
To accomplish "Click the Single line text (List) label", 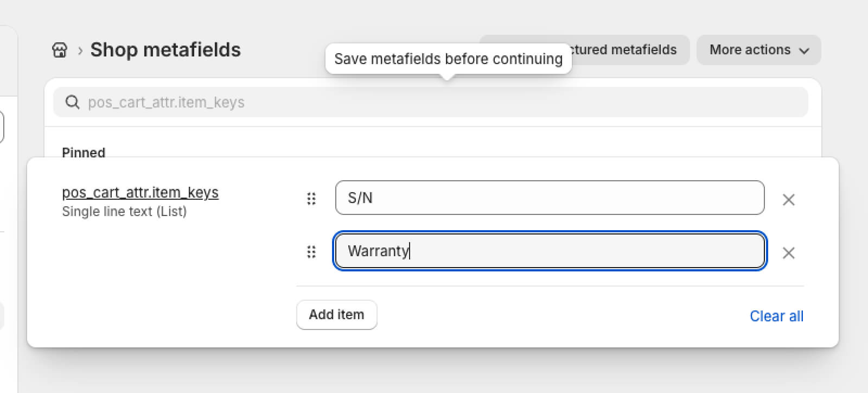I will 124,212.
